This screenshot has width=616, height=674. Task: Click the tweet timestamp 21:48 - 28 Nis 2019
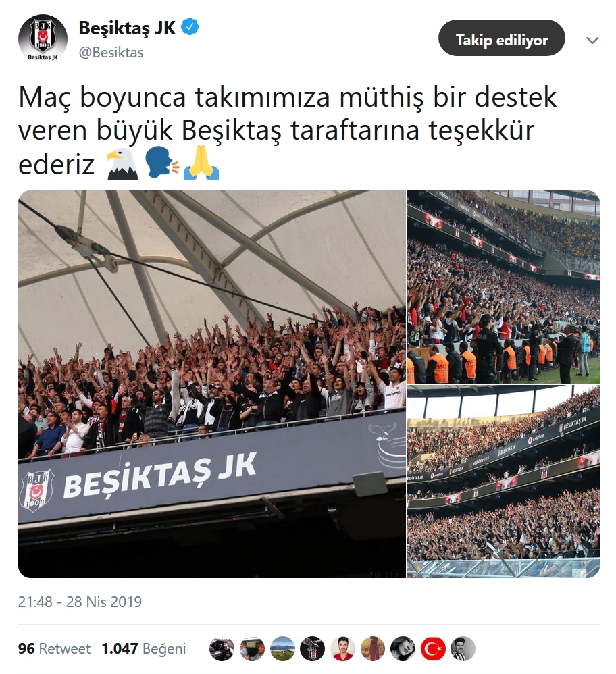[80, 601]
